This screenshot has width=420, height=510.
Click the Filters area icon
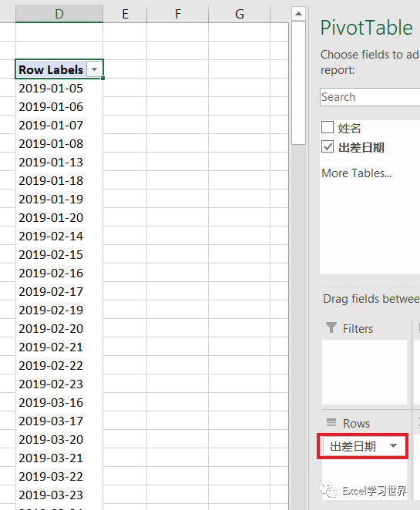pyautogui.click(x=331, y=327)
